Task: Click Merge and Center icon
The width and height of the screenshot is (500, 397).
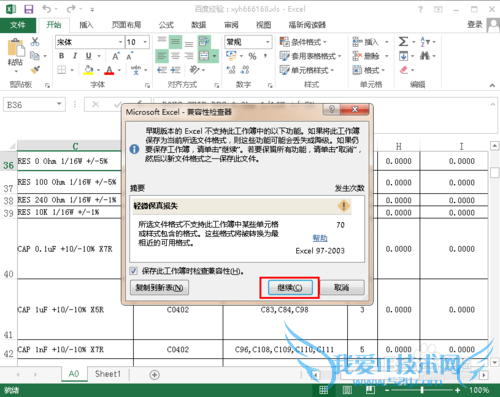Action: coord(204,56)
